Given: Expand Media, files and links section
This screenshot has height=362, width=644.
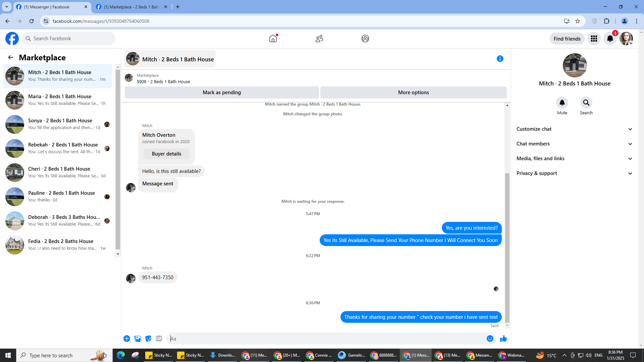Looking at the screenshot, I should [575, 159].
